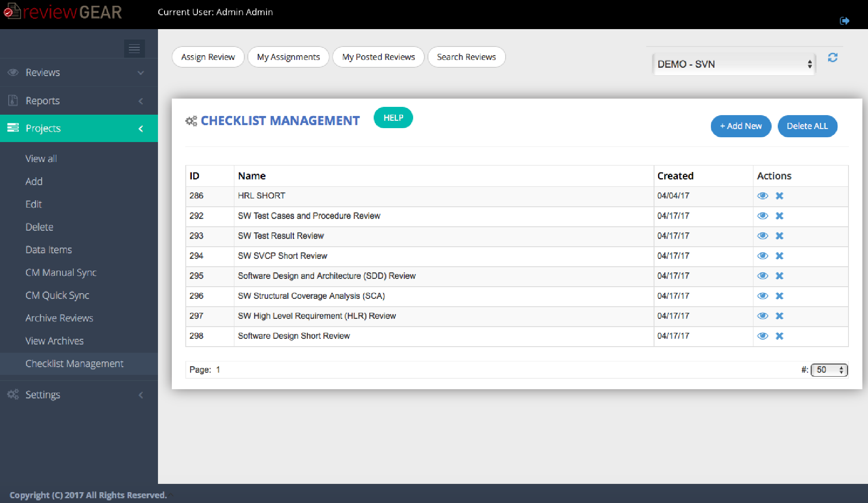Delete Software Design and Architecture (SDD) Review
This screenshot has width=868, height=503.
[779, 276]
